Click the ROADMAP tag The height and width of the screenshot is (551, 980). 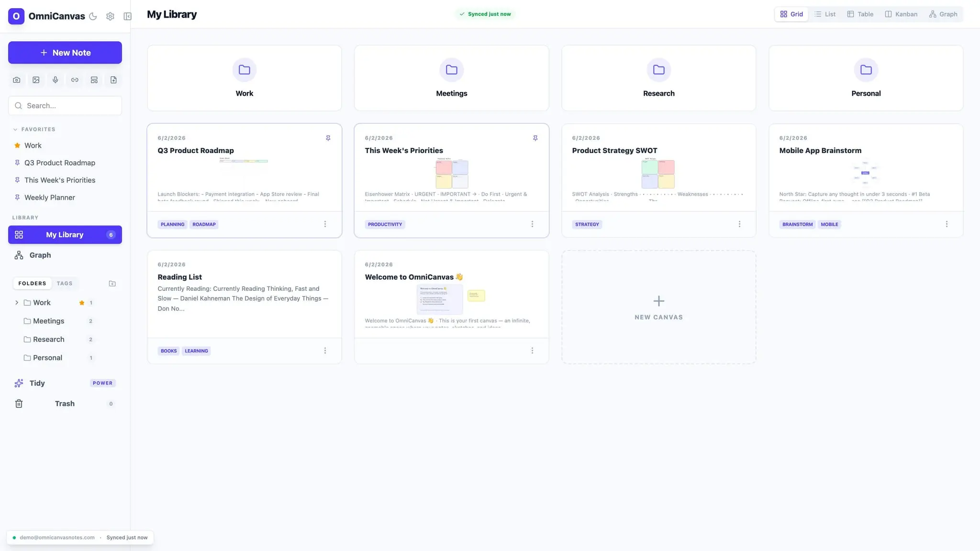coord(204,224)
